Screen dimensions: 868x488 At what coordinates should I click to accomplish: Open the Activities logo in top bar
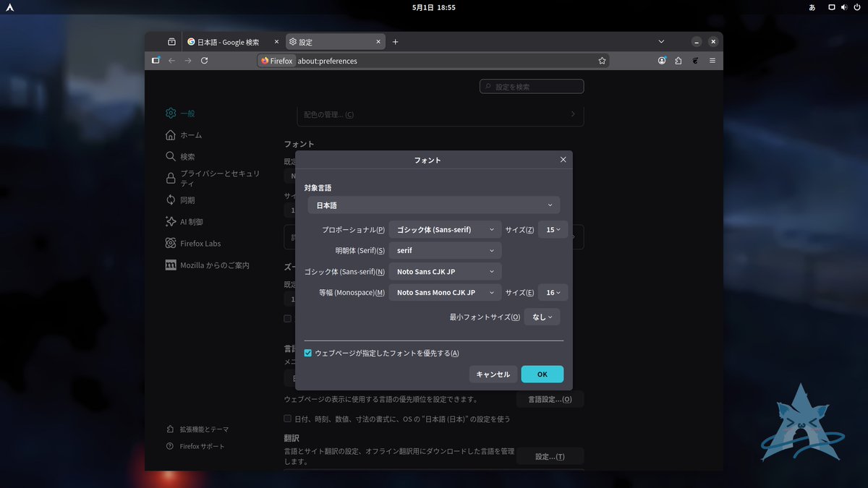[x=9, y=7]
